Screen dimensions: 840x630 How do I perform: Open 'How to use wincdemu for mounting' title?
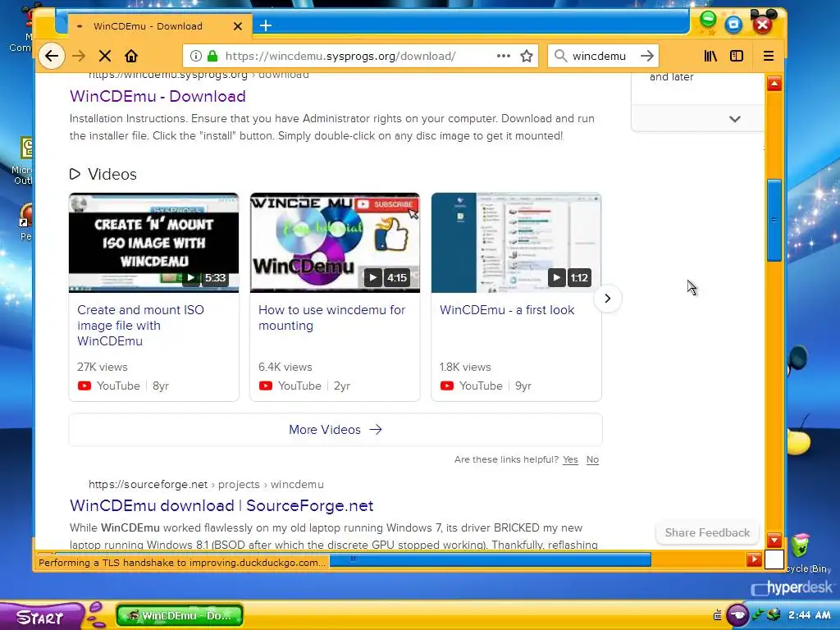click(x=331, y=317)
